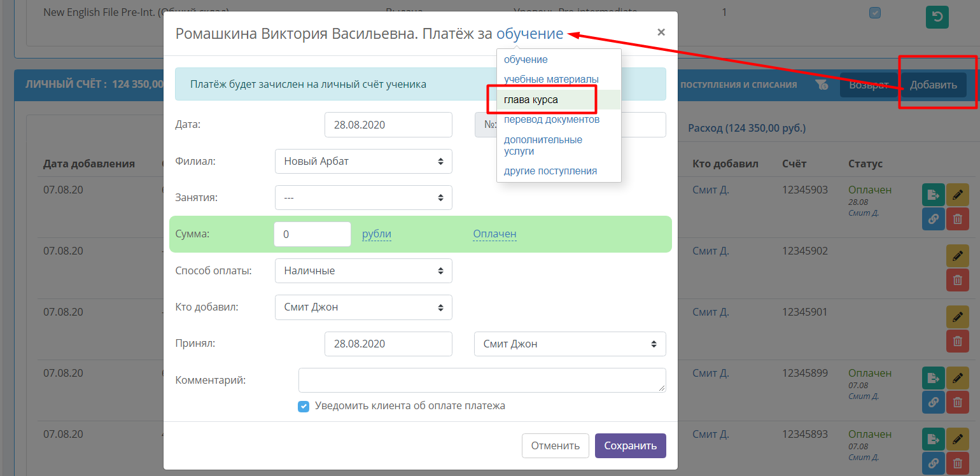Click export icon for invoice 12345899

(x=934, y=378)
